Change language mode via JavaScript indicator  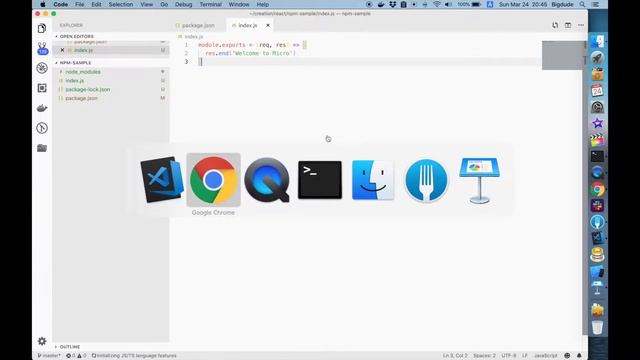pyautogui.click(x=546, y=356)
